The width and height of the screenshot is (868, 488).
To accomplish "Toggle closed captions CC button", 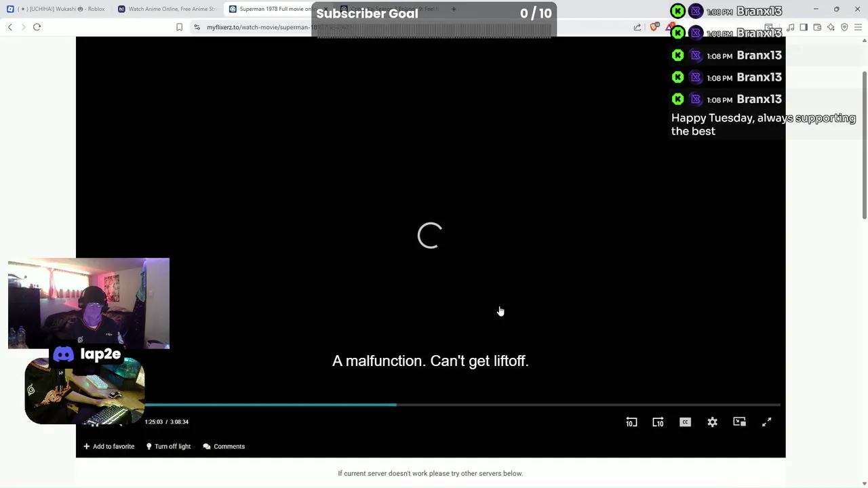I will coord(685,422).
